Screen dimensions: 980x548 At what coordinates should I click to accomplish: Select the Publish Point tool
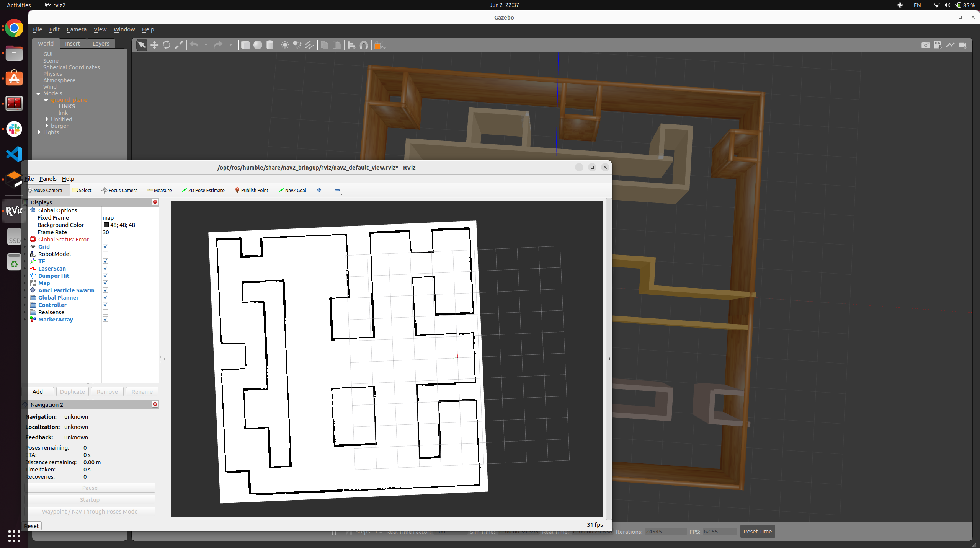pos(251,190)
